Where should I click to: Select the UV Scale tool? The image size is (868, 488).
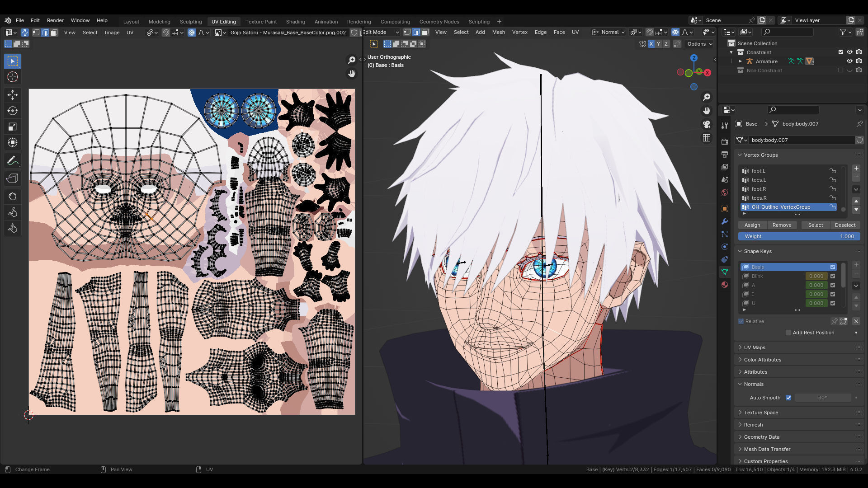pos(13,127)
